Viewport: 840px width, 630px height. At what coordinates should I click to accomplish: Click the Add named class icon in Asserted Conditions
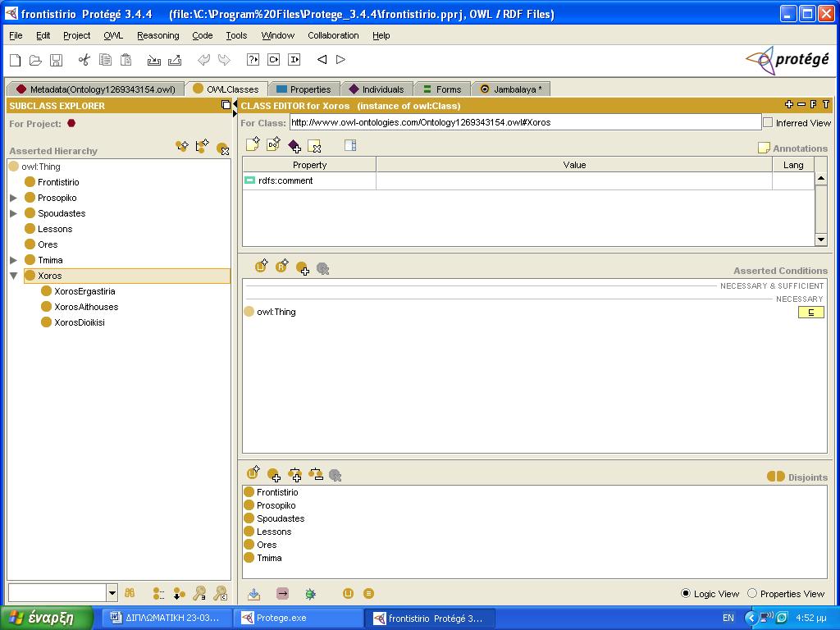[x=302, y=268]
